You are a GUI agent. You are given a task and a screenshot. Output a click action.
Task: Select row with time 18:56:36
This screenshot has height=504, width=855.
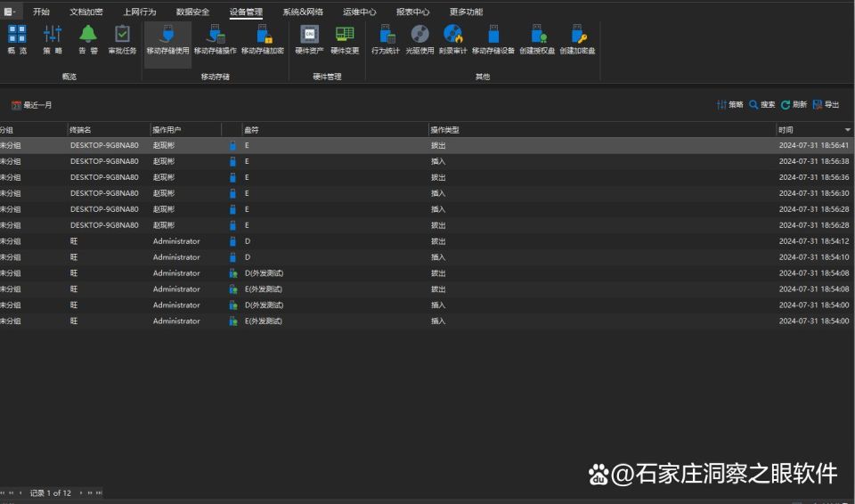pos(427,177)
